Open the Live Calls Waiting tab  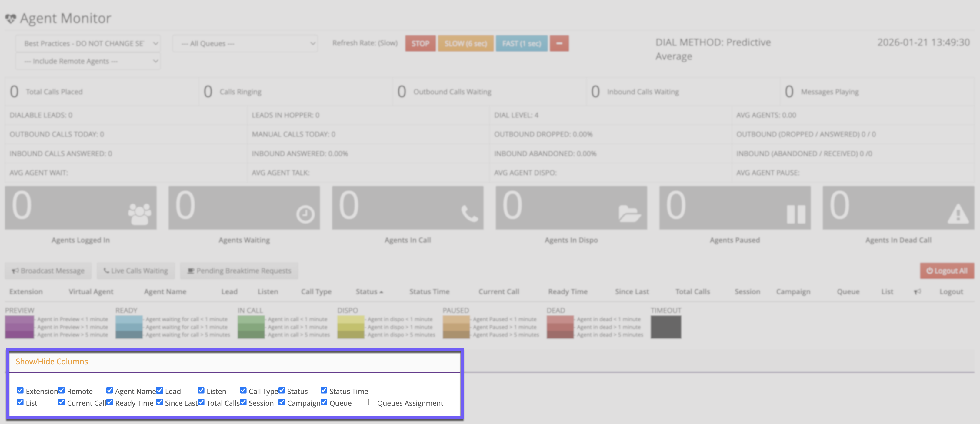pyautogui.click(x=135, y=271)
